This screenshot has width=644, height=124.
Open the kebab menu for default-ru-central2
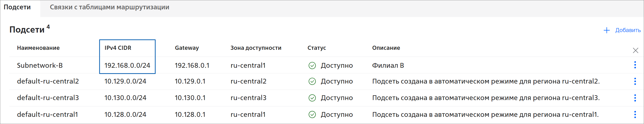pyautogui.click(x=635, y=81)
